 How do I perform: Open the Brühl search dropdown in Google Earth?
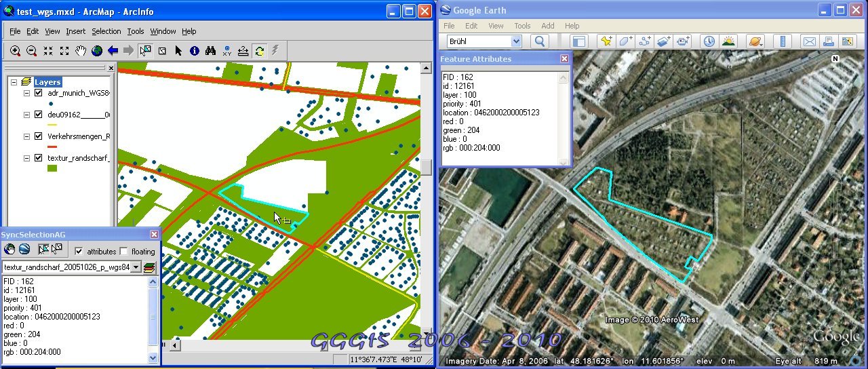tap(515, 41)
